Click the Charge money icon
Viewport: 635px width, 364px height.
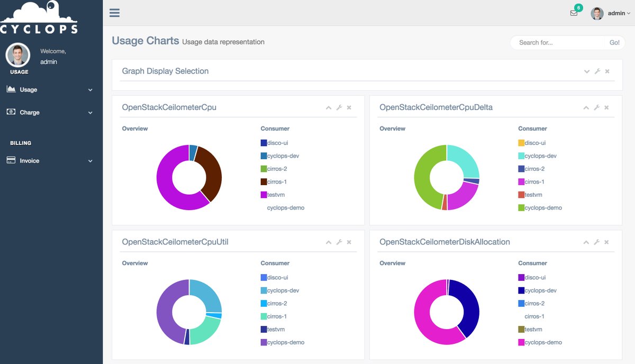[11, 112]
